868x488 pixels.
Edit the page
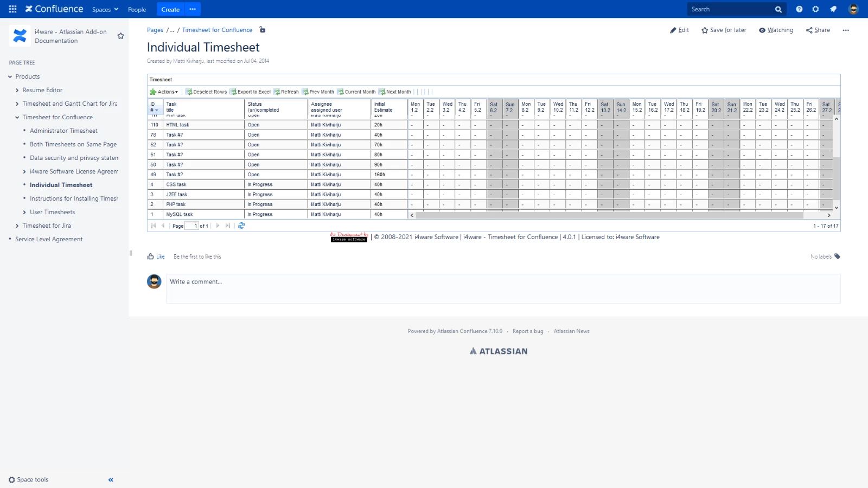coord(679,30)
